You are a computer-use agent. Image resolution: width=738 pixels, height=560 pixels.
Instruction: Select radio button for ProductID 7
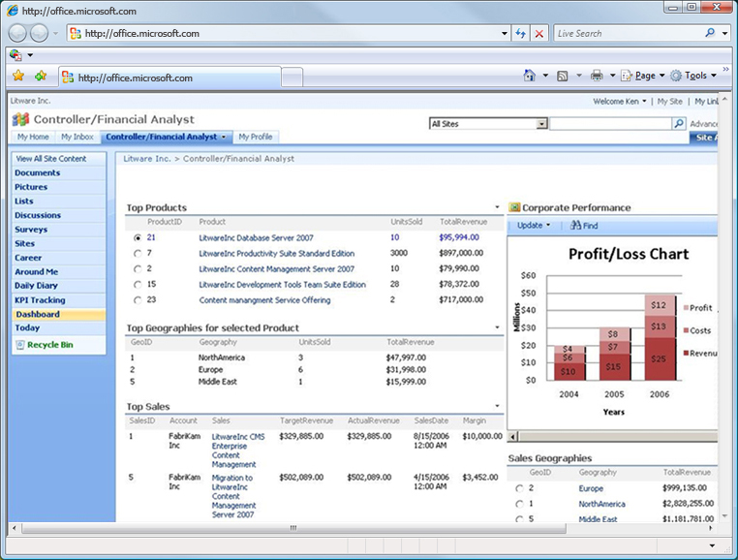pos(137,253)
